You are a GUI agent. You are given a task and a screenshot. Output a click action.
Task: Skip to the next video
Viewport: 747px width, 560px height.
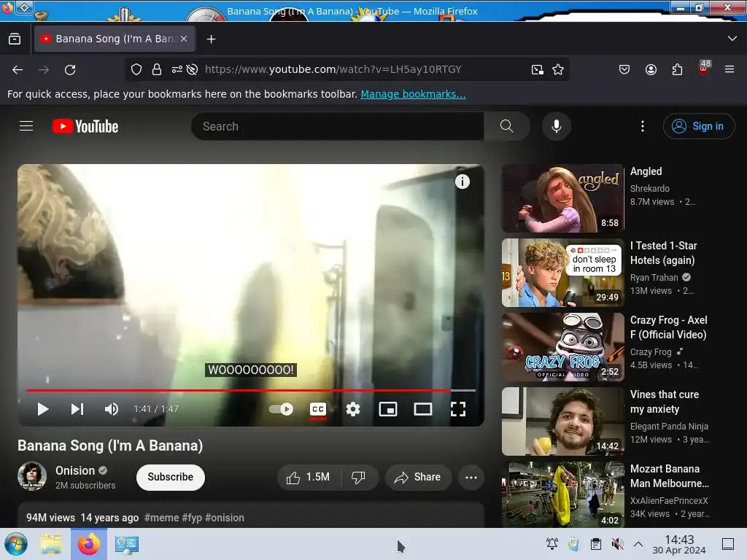point(77,409)
